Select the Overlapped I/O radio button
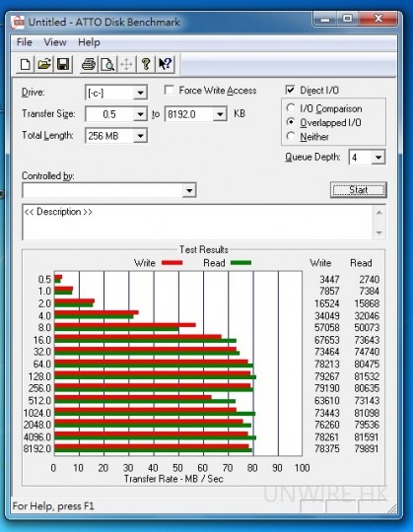Screen dimensions: 413x532 pyautogui.click(x=290, y=122)
